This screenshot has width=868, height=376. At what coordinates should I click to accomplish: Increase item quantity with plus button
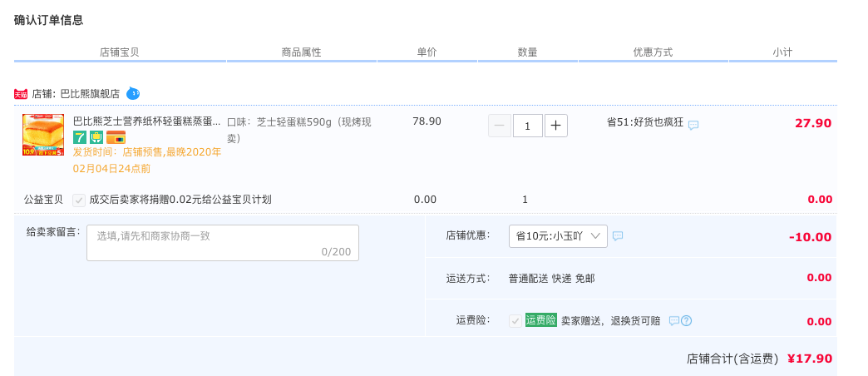(555, 126)
